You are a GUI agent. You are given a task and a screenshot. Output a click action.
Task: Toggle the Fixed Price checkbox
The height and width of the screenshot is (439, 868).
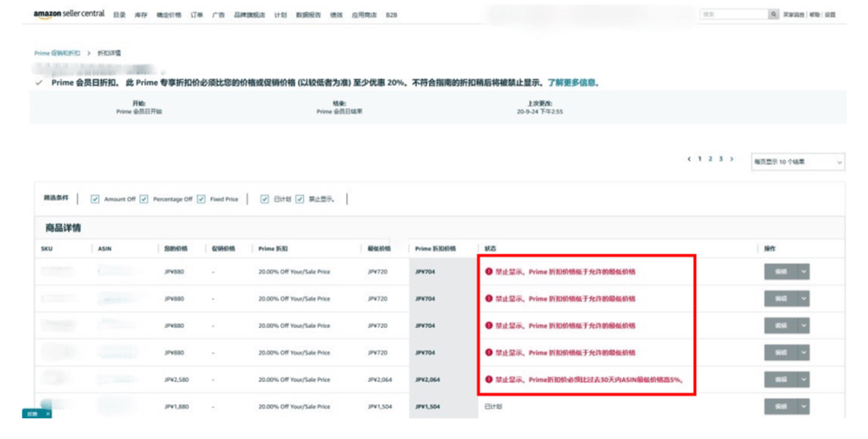coord(201,199)
